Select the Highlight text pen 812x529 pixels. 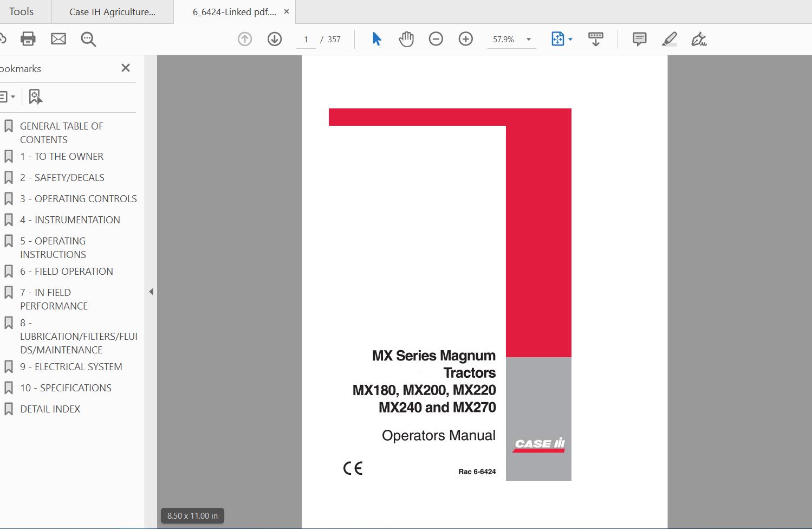click(x=670, y=39)
